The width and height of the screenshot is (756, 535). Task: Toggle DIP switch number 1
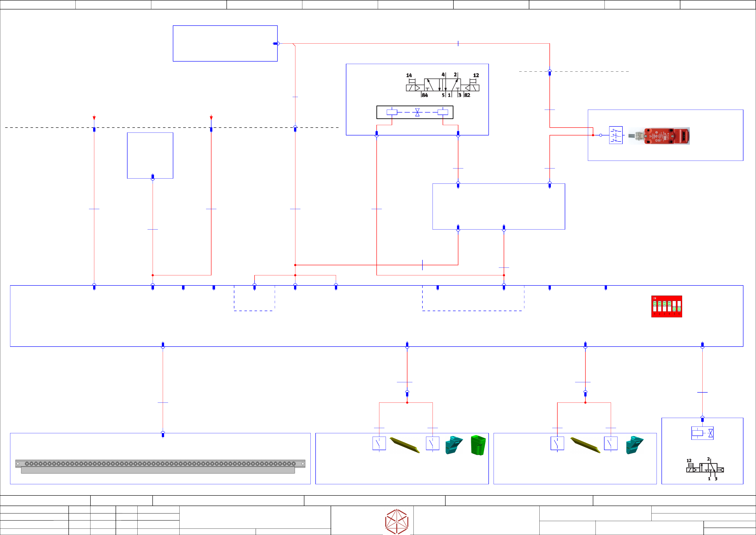click(655, 306)
